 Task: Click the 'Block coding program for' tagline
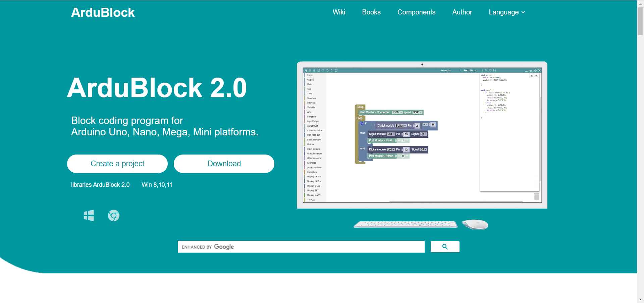click(x=127, y=120)
